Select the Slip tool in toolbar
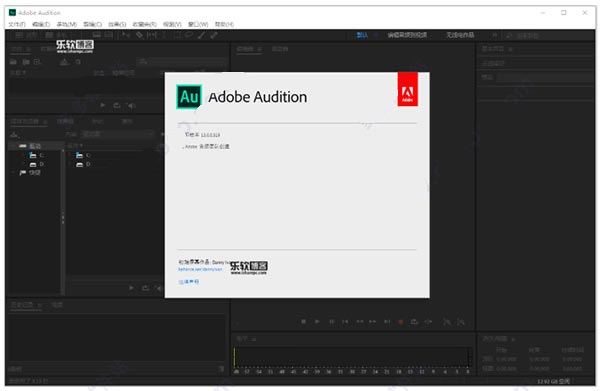600x391 pixels. (152, 35)
